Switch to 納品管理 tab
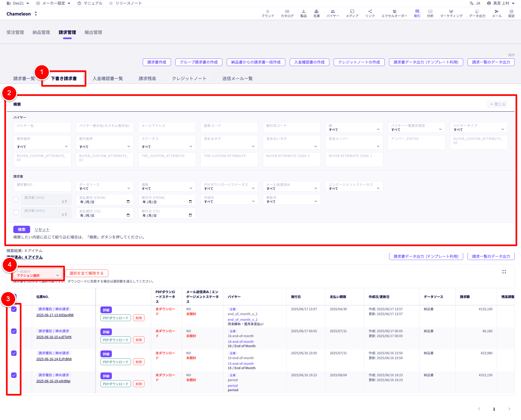 point(41,32)
